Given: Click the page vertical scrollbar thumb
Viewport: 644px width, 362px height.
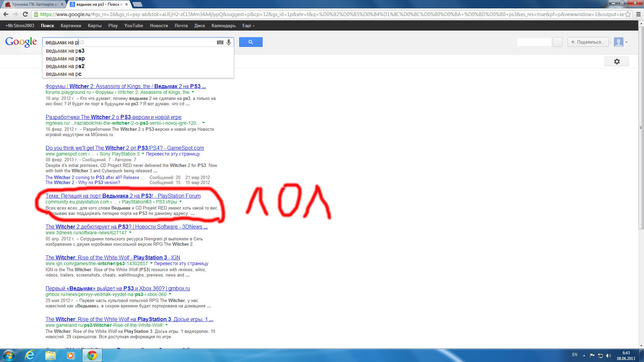Looking at the screenshot, I should coord(641,127).
